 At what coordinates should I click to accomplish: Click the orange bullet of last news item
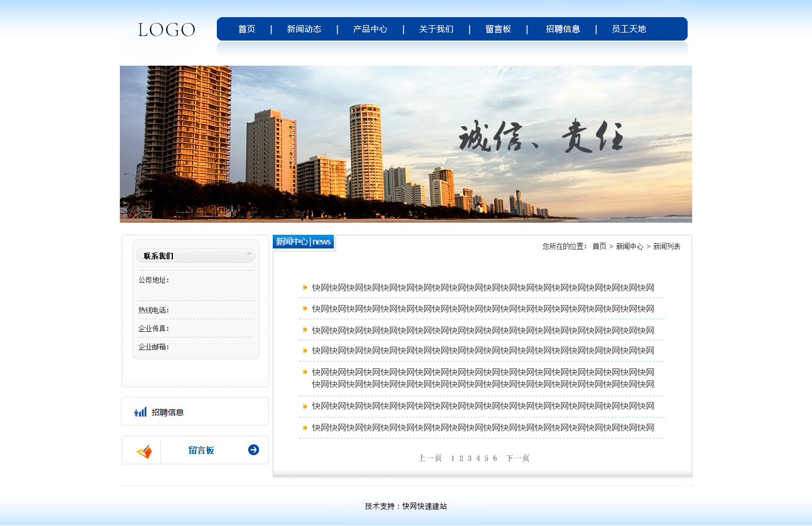(x=305, y=428)
